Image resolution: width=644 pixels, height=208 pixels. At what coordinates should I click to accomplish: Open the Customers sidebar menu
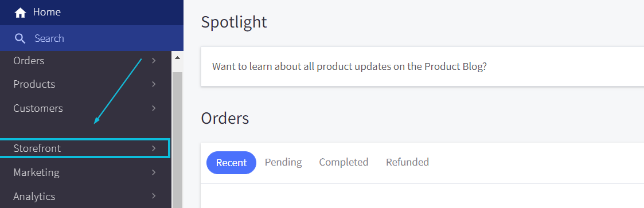(85, 108)
